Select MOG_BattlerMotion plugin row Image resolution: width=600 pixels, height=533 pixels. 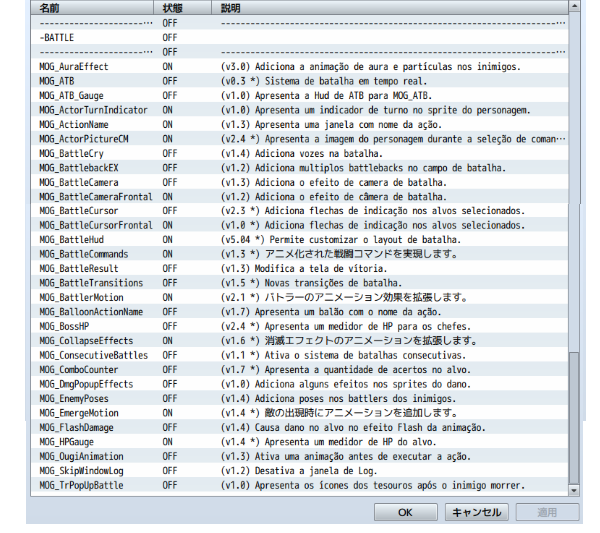[x=300, y=297]
